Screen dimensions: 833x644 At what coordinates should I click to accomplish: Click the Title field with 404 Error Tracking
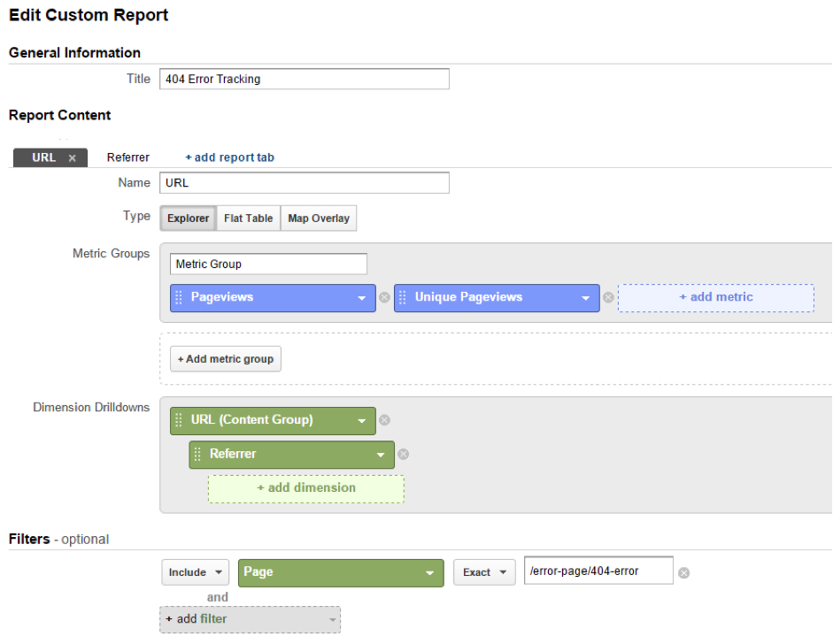click(304, 79)
